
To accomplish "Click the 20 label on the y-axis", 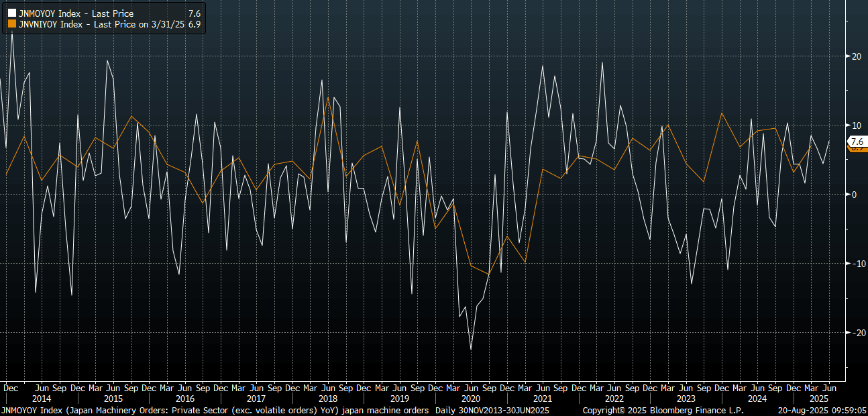I will pyautogui.click(x=856, y=56).
